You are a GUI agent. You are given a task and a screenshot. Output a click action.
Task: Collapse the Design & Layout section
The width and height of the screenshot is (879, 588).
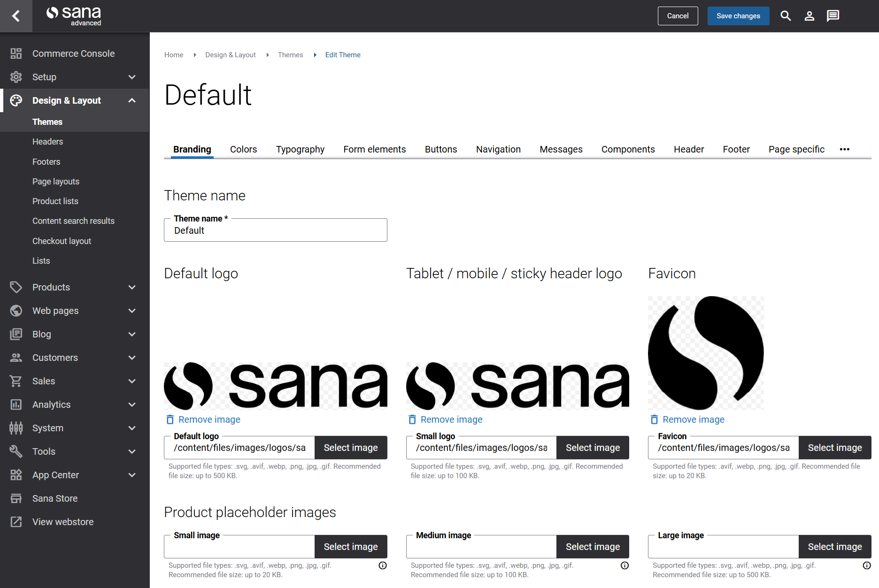(132, 100)
